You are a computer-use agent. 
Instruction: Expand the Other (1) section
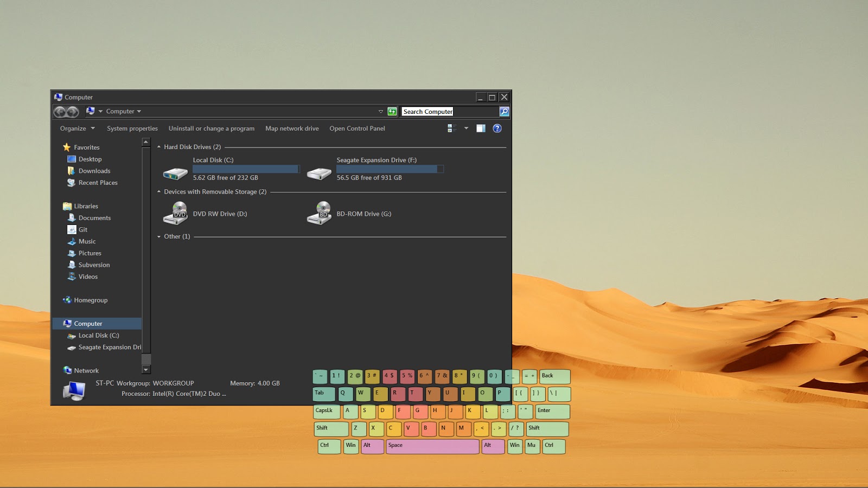point(158,236)
